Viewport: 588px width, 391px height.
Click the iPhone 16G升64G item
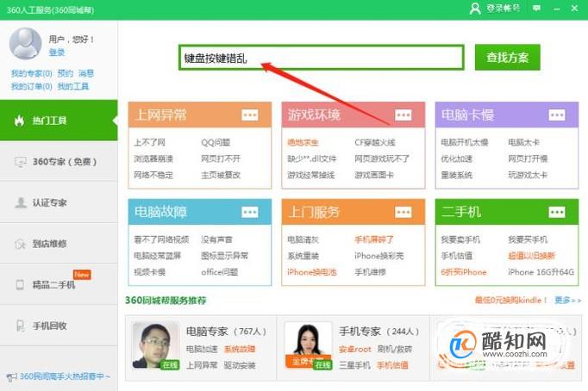click(541, 272)
